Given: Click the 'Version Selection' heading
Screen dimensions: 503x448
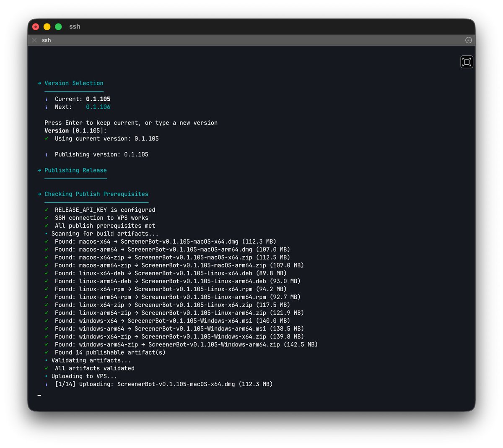Looking at the screenshot, I should point(74,83).
